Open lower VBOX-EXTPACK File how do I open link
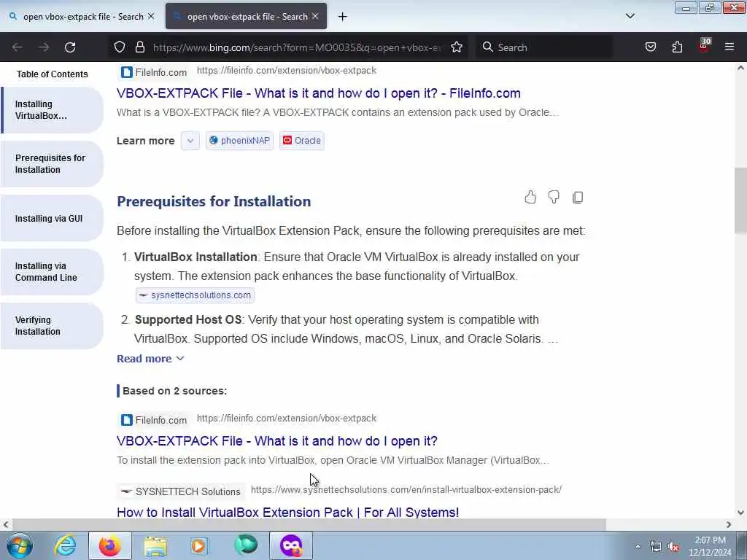747x560 pixels. click(x=276, y=441)
